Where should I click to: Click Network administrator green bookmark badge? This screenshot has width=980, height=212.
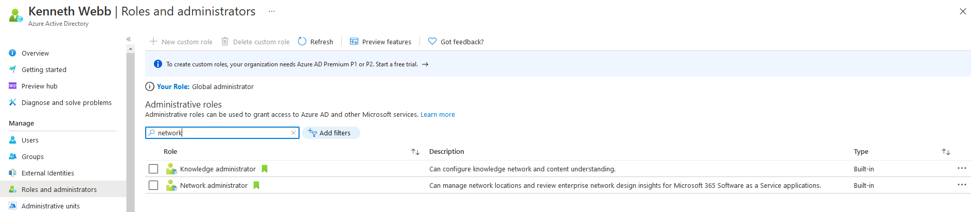pos(256,185)
